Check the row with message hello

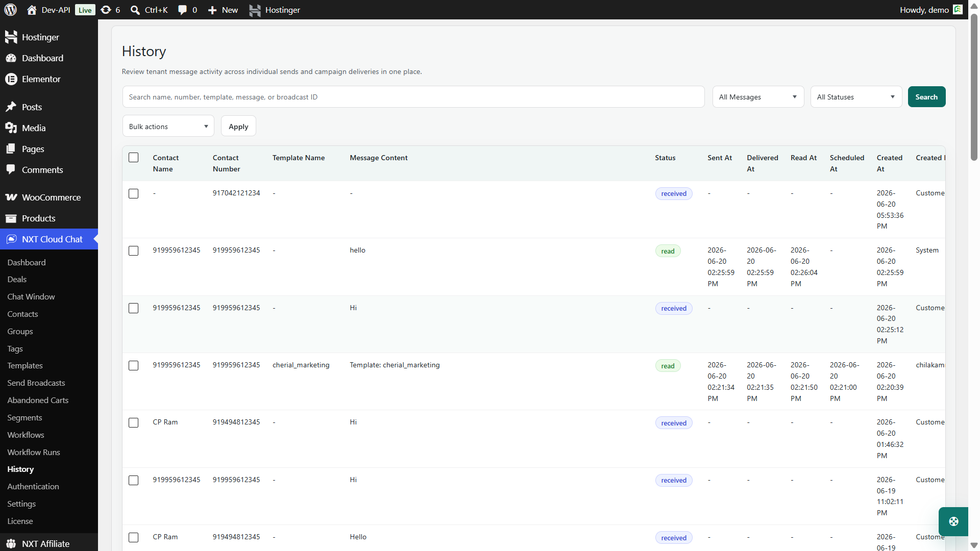click(134, 251)
